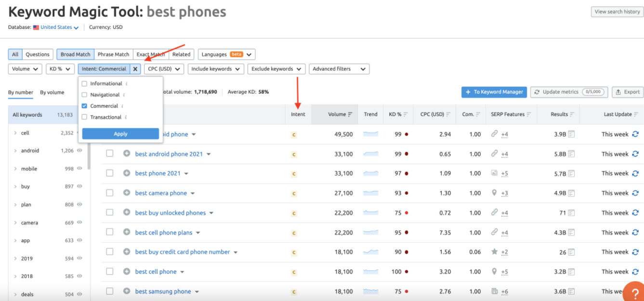Click the KD % column sort icon
644x301 pixels.
point(406,114)
